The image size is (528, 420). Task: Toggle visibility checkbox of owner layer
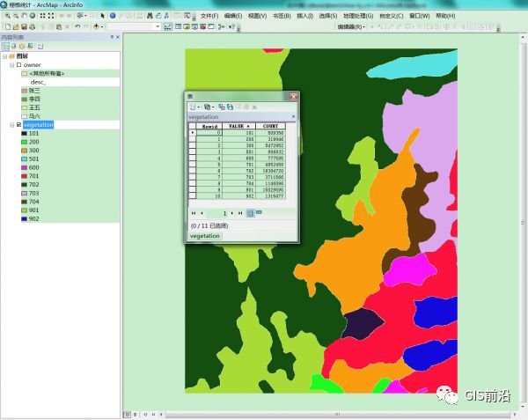[x=18, y=64]
